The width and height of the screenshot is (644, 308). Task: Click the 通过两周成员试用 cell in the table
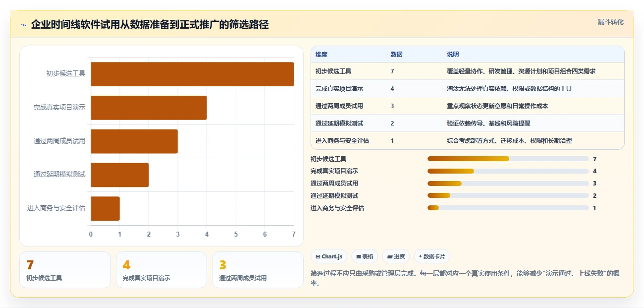click(339, 106)
